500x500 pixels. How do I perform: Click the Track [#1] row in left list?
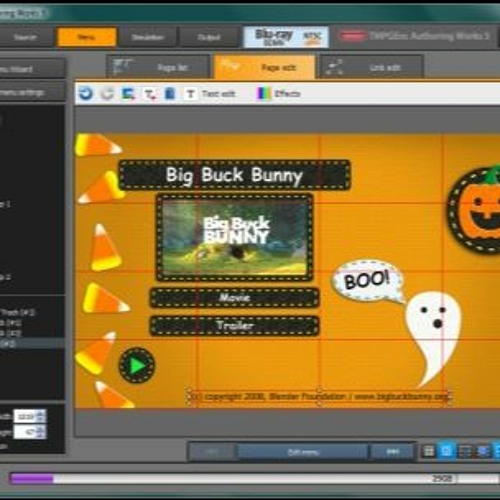pyautogui.click(x=32, y=313)
